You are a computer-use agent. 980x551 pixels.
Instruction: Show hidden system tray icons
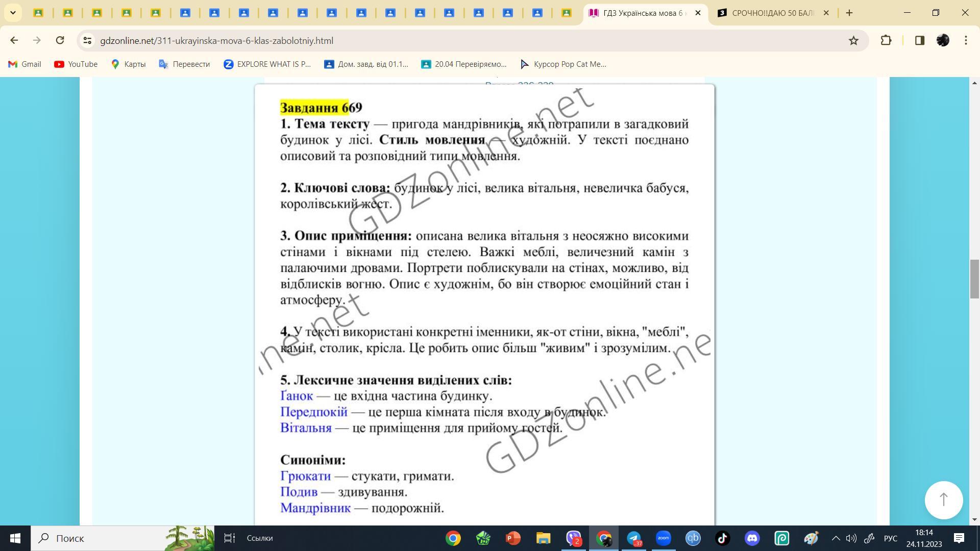tap(836, 538)
